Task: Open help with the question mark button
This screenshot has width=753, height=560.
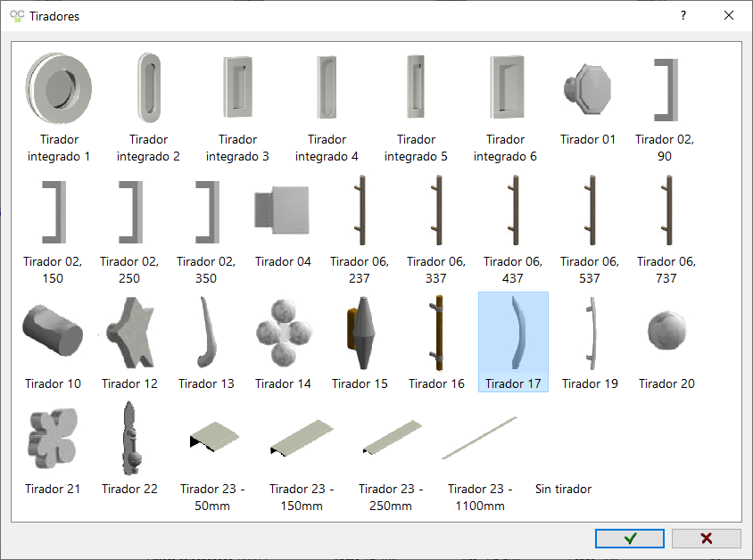Action: (683, 16)
